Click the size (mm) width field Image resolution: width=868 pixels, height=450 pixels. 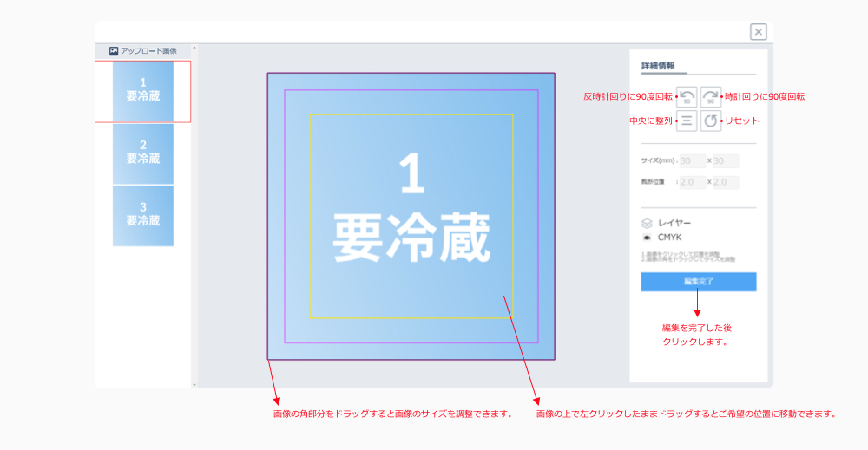[x=692, y=160]
